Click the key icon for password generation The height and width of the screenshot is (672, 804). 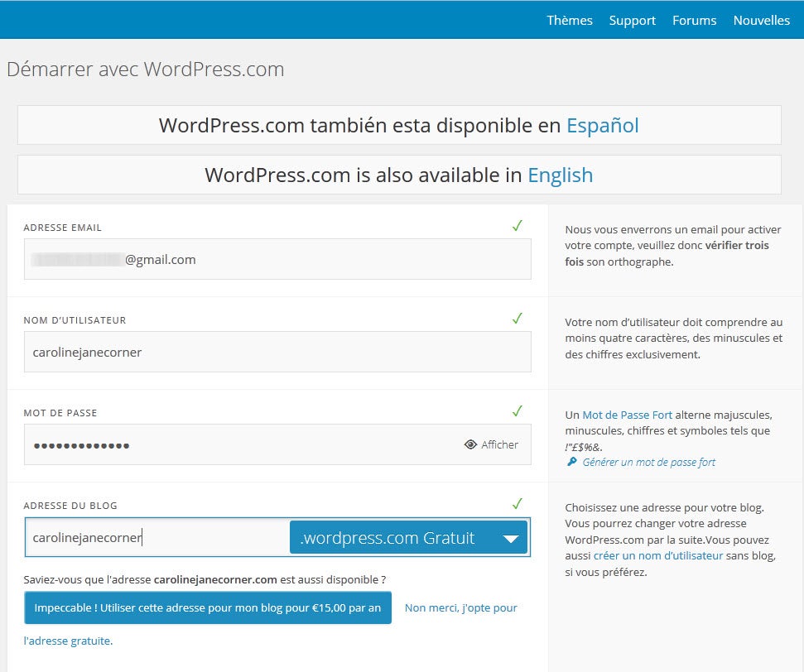tap(571, 463)
